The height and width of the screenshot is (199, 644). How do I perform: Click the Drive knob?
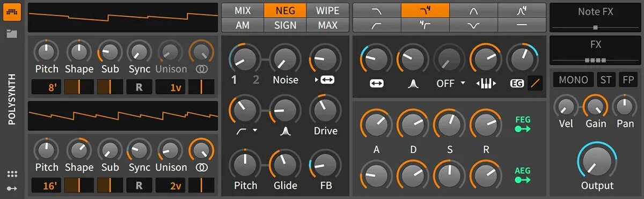[x=325, y=110]
